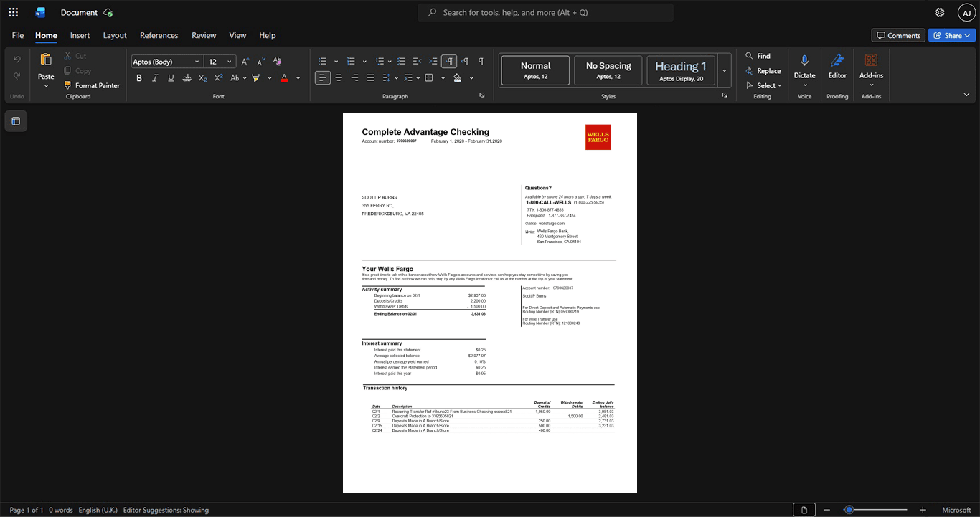Toggle Strikethrough formatting

[187, 78]
